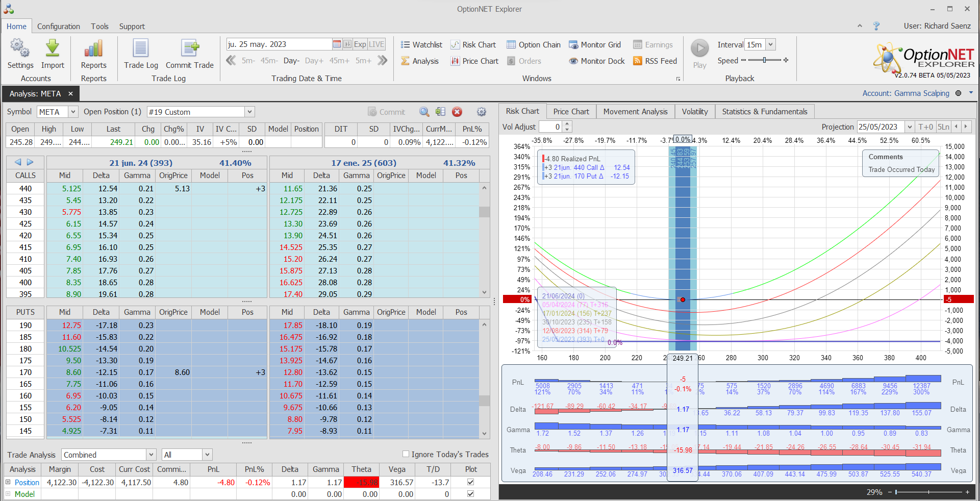The height and width of the screenshot is (501, 980).
Task: Switch to the Tools ribbon tab
Action: click(x=99, y=27)
